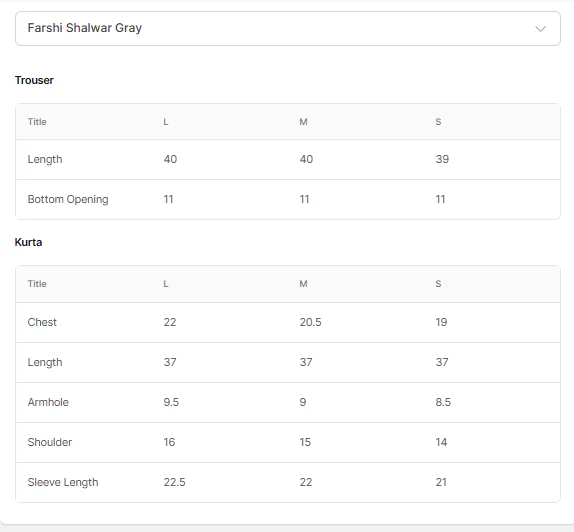This screenshot has width=574, height=532.
Task: Click the dropdown chevron arrow icon
Action: (540, 29)
